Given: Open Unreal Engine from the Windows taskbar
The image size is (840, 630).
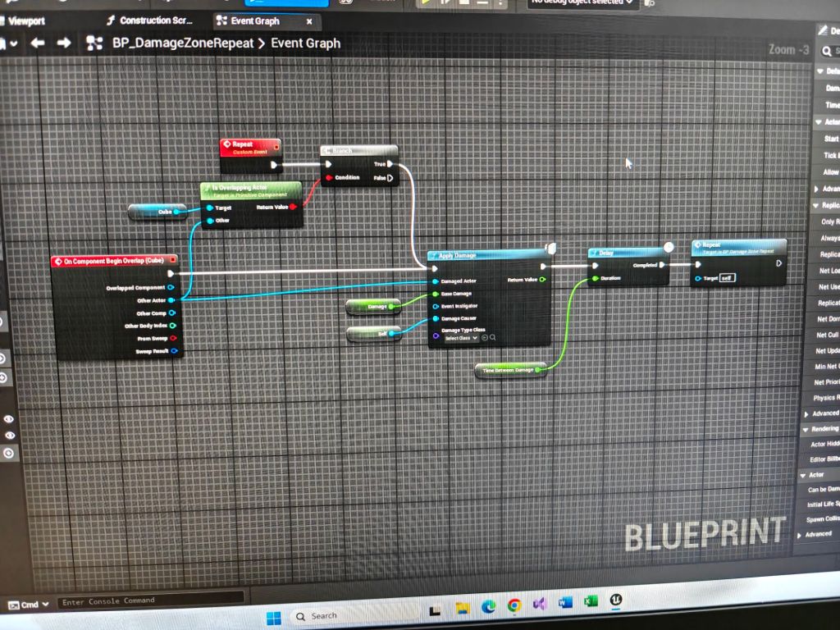Looking at the screenshot, I should click(613, 605).
